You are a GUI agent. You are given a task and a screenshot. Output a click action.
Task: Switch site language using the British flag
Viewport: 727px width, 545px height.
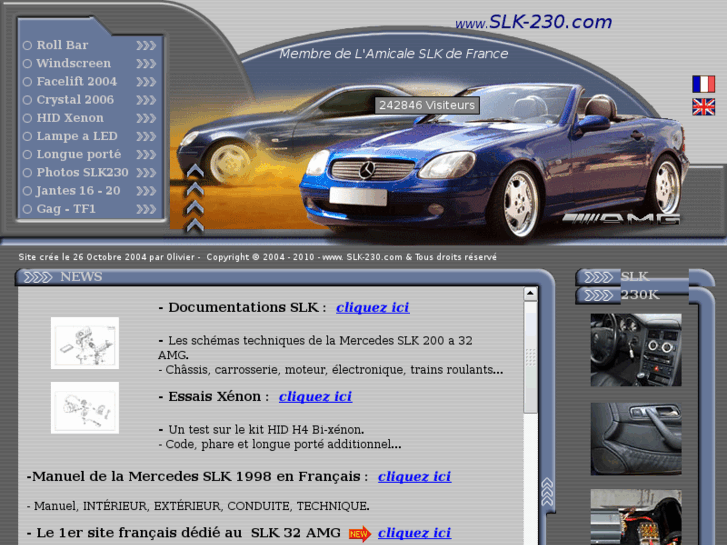tap(703, 107)
